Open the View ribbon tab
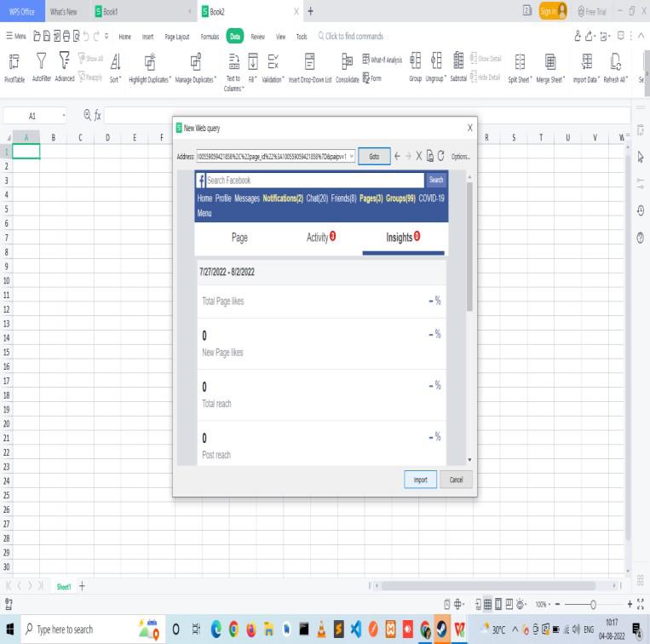This screenshot has height=644, width=650. click(280, 37)
